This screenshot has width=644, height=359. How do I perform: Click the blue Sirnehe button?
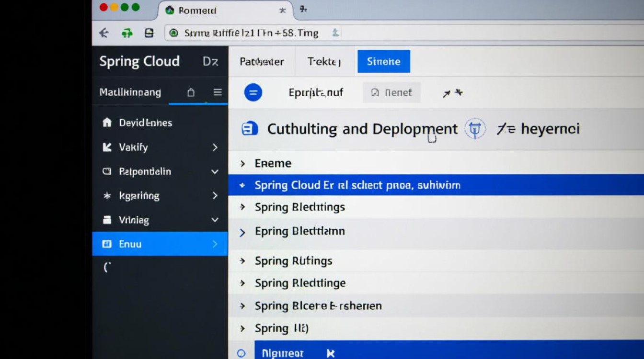(x=384, y=61)
